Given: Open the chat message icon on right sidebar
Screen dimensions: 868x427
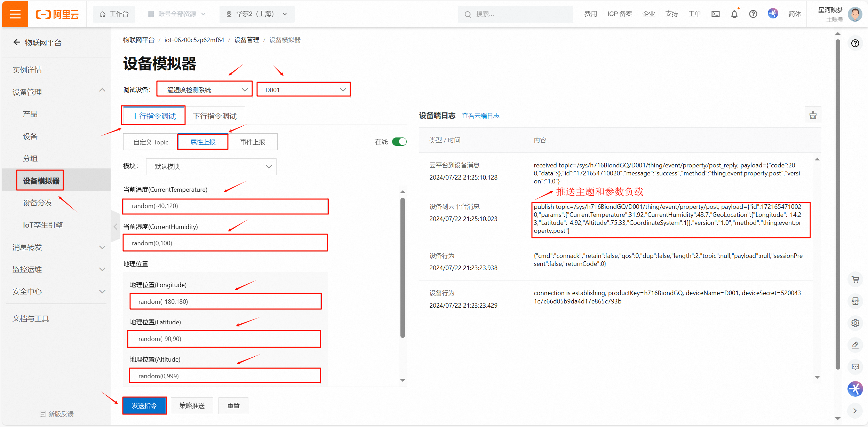Looking at the screenshot, I should [855, 366].
